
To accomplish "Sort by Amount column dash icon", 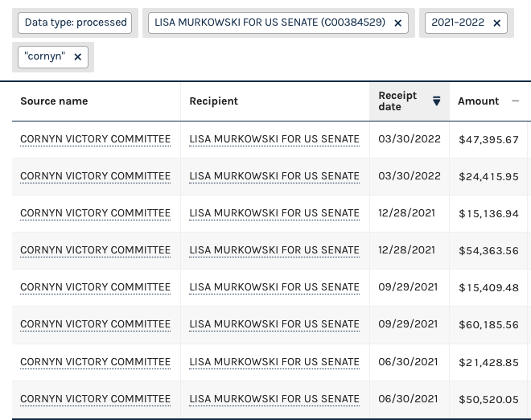I will (515, 101).
